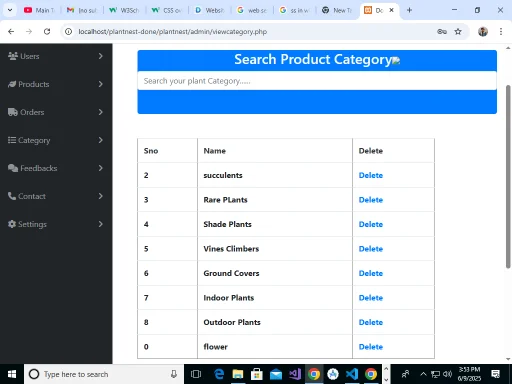Delete the Indoor Plants category
Screen dimensions: 512x384
click(371, 298)
